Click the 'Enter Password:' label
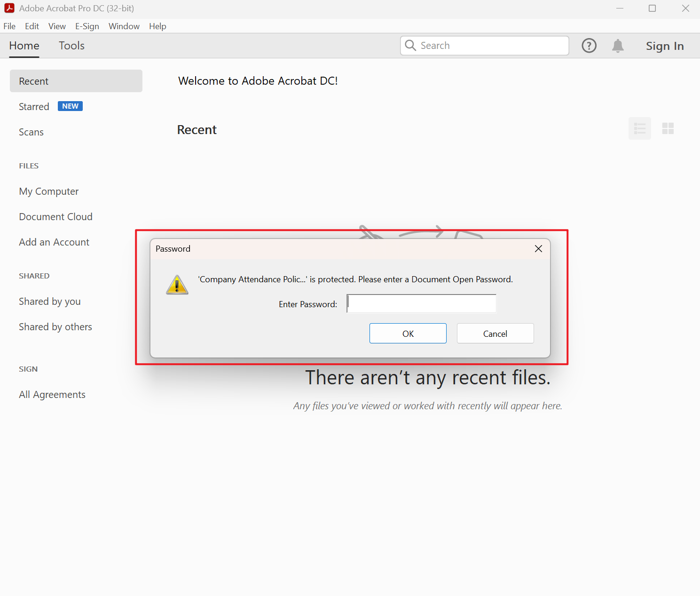The image size is (700, 596). coord(308,304)
